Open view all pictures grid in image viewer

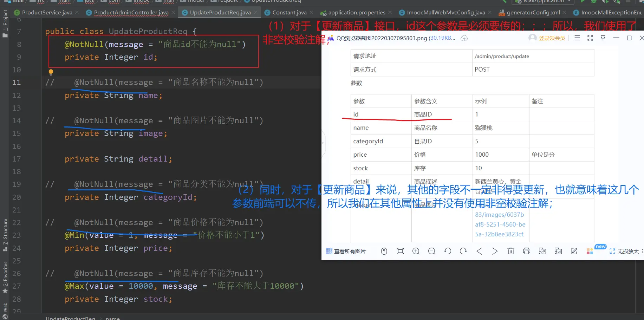click(346, 251)
